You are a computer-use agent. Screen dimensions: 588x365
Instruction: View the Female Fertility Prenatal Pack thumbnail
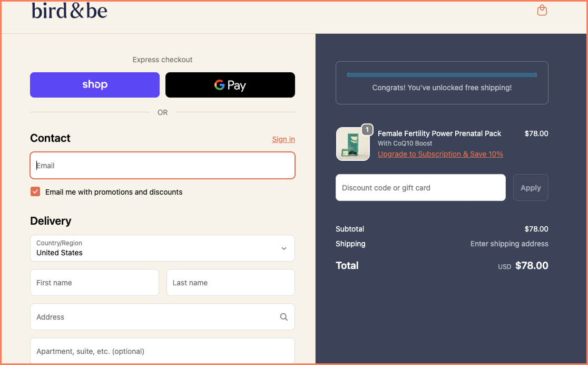pyautogui.click(x=353, y=143)
